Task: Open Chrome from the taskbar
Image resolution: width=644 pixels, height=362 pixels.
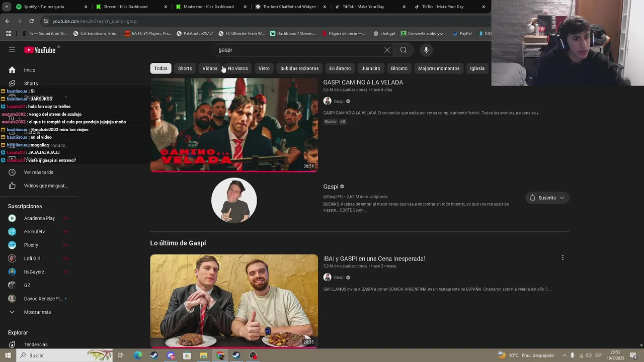Action: (220, 355)
